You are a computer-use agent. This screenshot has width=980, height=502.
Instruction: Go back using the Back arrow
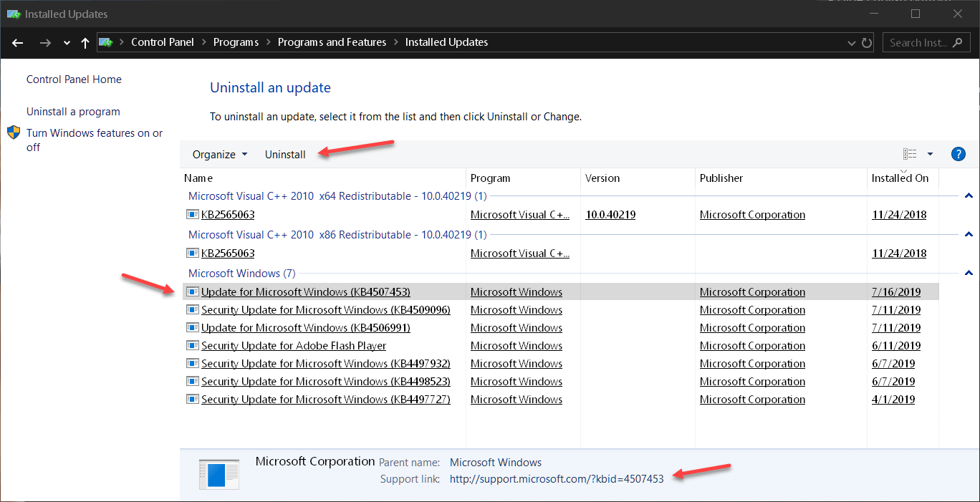coord(19,42)
